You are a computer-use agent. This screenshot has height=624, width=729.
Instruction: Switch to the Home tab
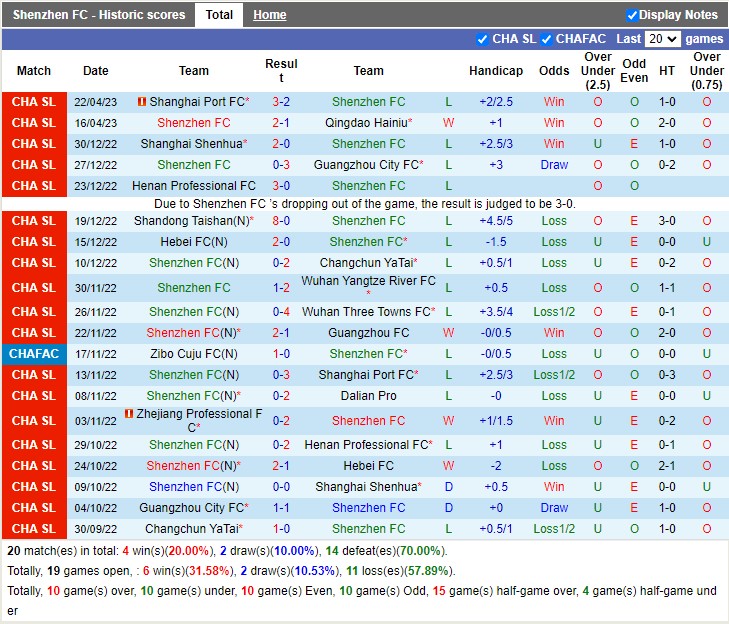pyautogui.click(x=269, y=15)
